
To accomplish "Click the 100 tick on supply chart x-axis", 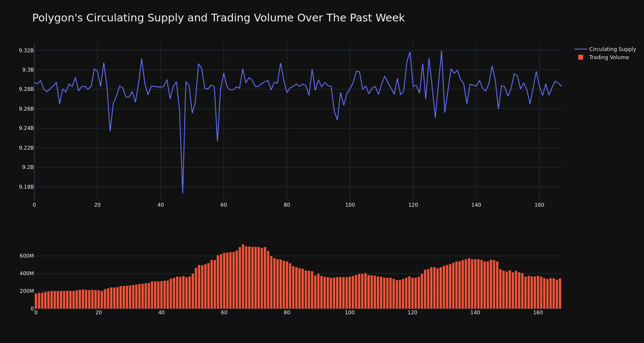I will [x=350, y=205].
